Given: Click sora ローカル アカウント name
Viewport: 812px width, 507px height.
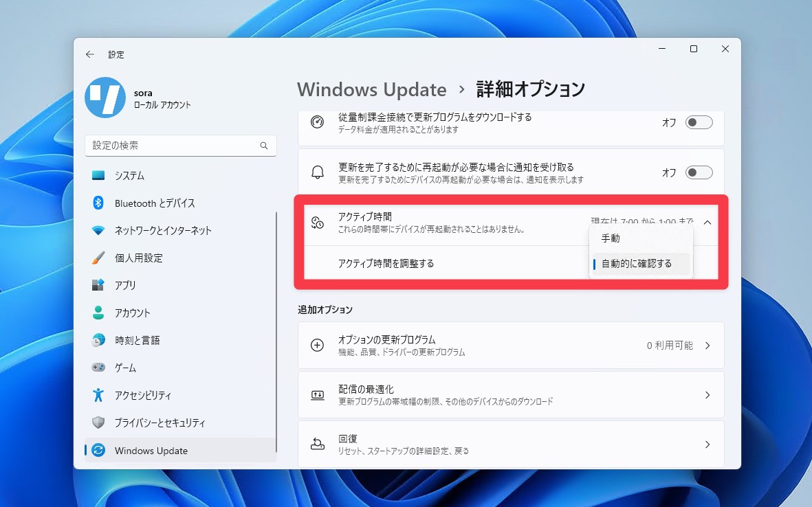Looking at the screenshot, I should pos(162,99).
